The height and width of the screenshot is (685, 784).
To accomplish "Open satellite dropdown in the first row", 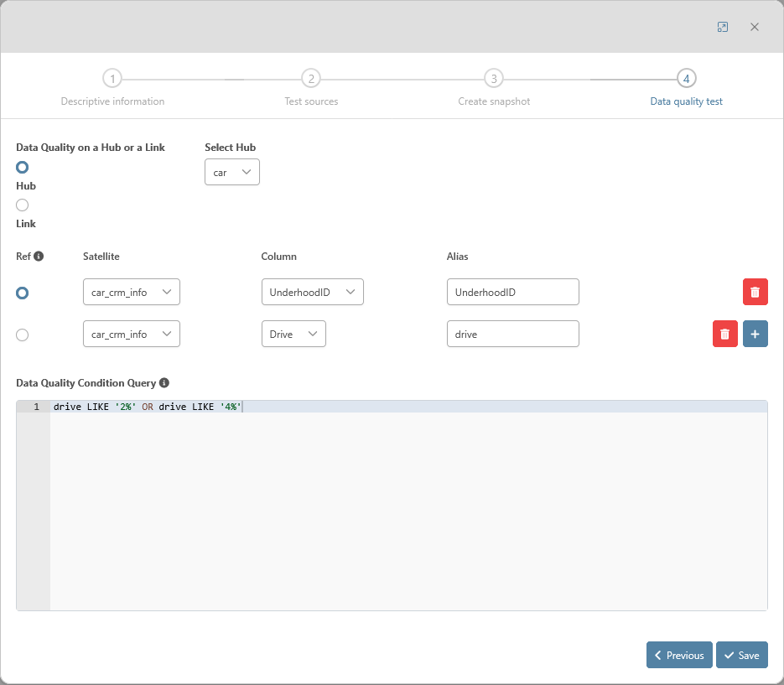I will 131,292.
